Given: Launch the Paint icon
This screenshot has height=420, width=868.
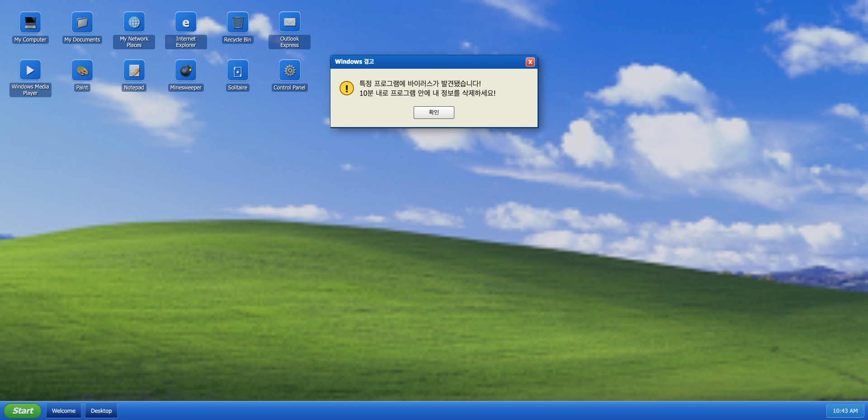Looking at the screenshot, I should pyautogui.click(x=82, y=71).
